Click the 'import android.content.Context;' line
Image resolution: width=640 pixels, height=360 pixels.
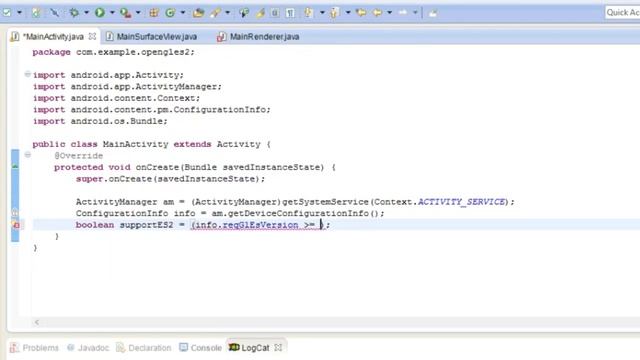(116, 98)
